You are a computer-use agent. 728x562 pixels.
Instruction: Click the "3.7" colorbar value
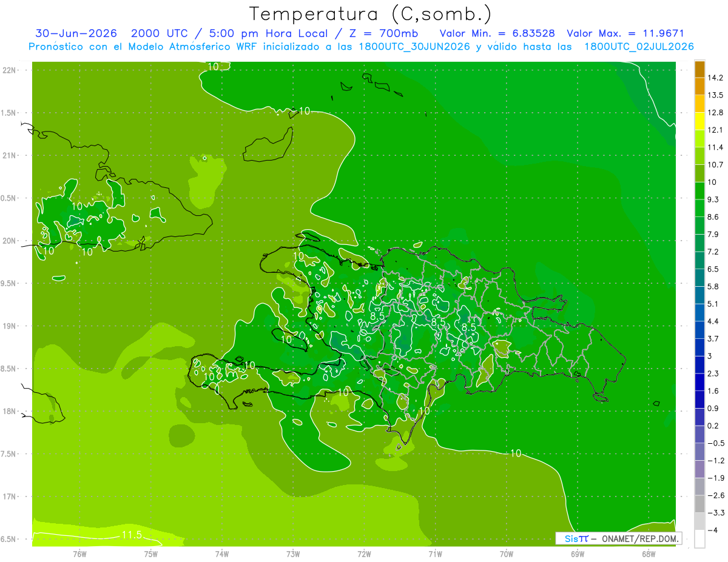[714, 338]
